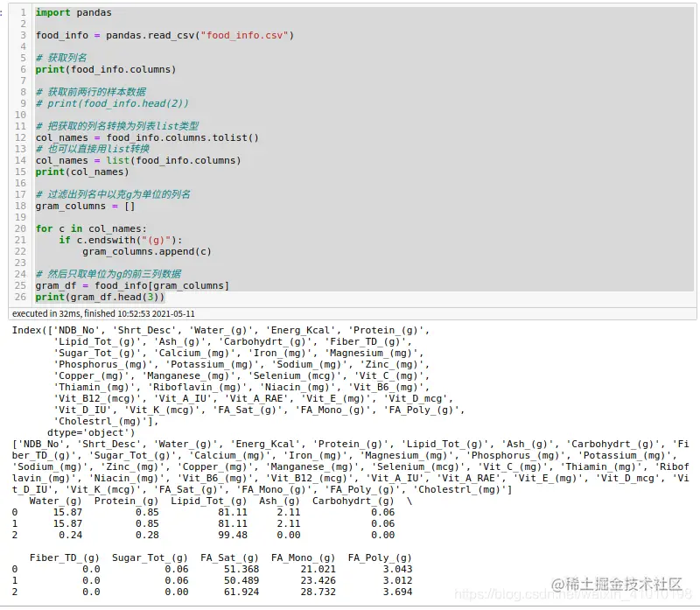Screen dimensions: 700x610
Task: Click line number 26 in the gutter
Action: point(20,297)
